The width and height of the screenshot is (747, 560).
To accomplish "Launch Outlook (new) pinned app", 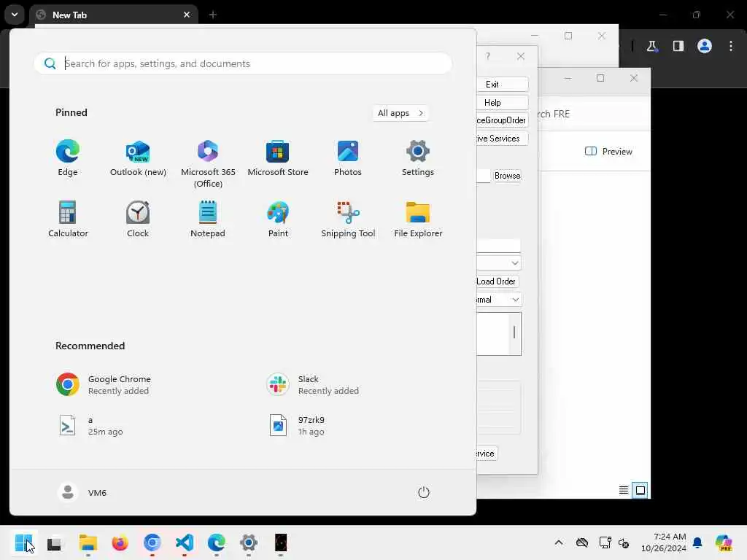I will click(x=138, y=158).
